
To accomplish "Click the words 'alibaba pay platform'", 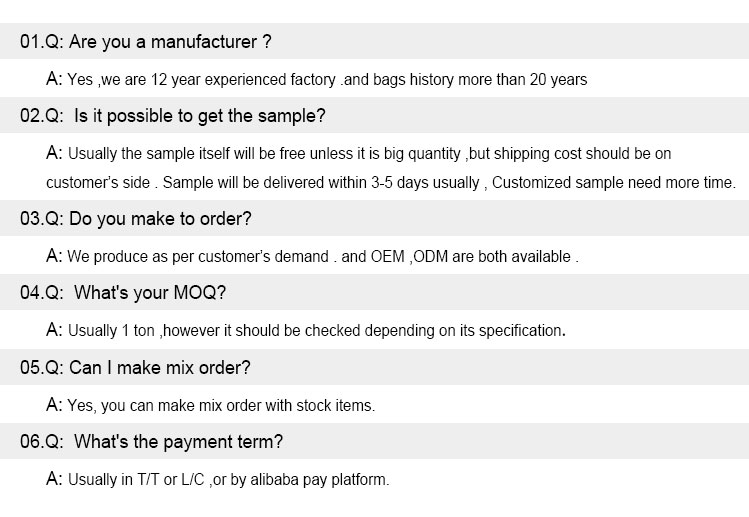I will (x=320, y=479).
